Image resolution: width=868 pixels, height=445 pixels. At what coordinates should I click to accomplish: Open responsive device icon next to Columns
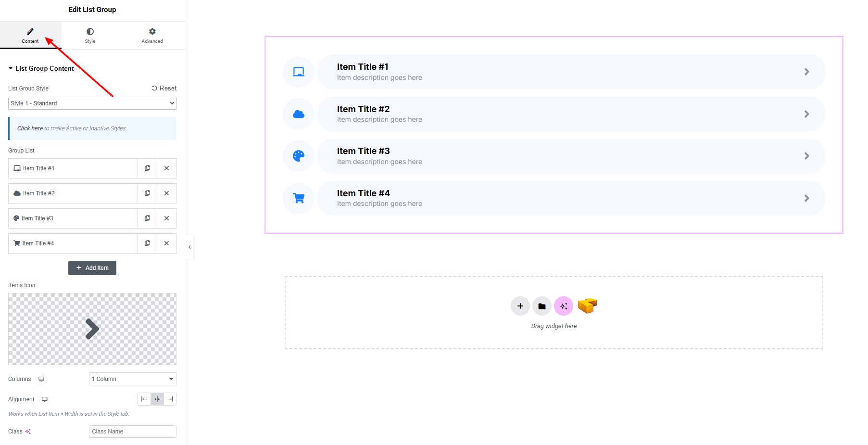(x=41, y=379)
